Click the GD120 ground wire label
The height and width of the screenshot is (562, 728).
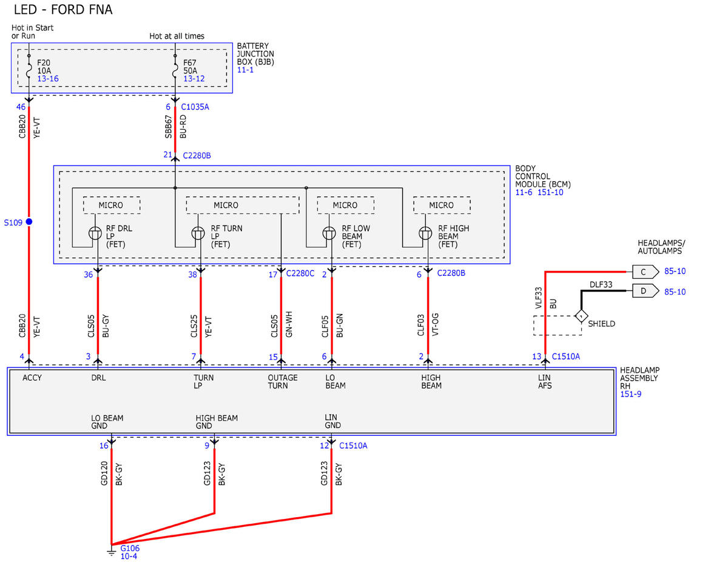(104, 473)
